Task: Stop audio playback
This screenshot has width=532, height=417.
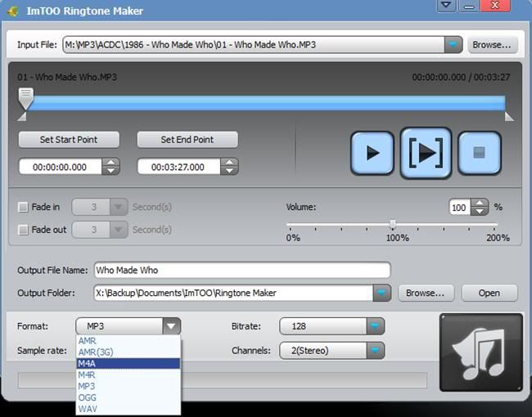Action: tap(479, 153)
